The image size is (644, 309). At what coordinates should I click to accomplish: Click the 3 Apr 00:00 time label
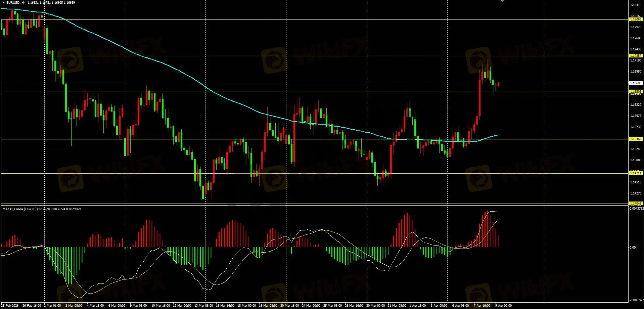coord(439,306)
